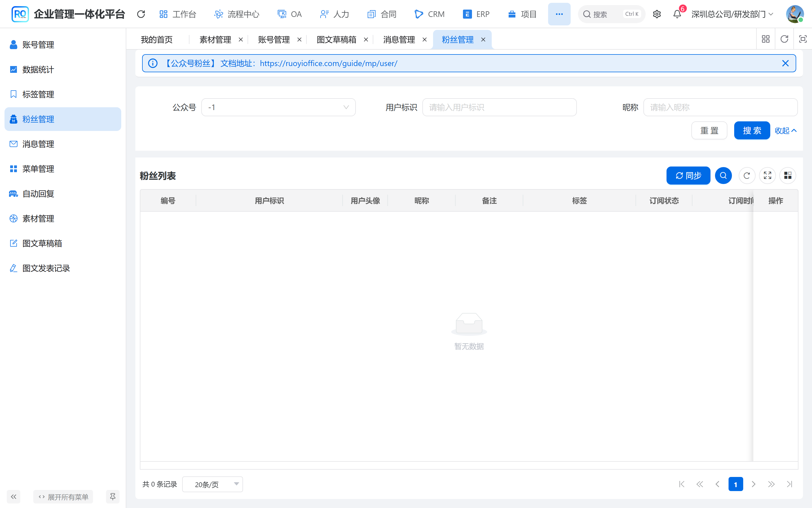The width and height of the screenshot is (812, 508).
Task: Go to the last page of results
Action: [789, 484]
